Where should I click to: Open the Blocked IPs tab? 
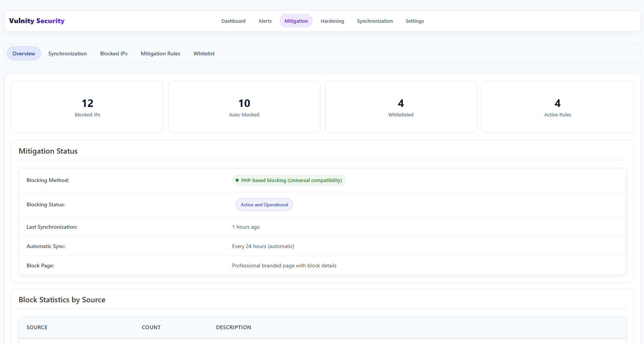(x=114, y=53)
